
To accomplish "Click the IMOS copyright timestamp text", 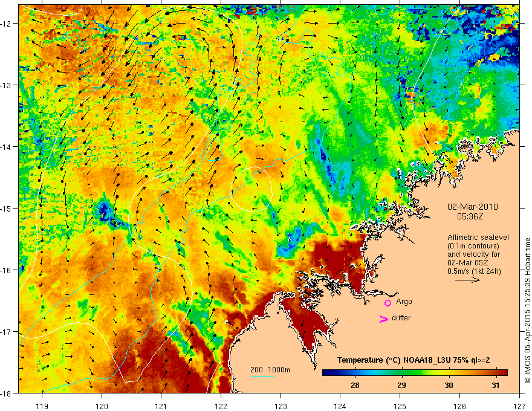I will 527,311.
